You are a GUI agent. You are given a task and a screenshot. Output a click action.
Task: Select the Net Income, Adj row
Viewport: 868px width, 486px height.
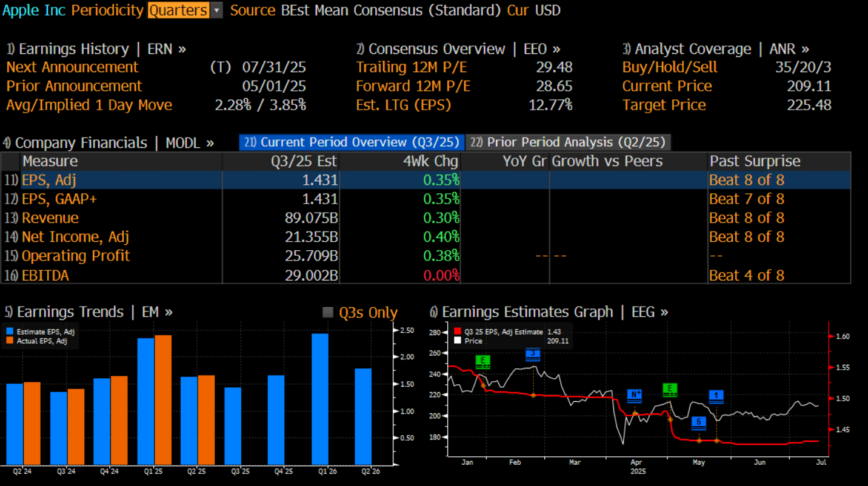[426, 236]
